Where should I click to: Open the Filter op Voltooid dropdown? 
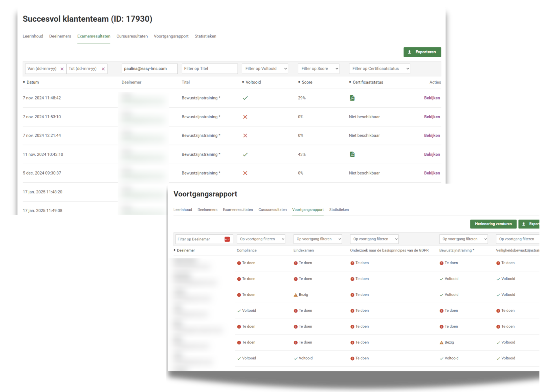click(x=265, y=69)
